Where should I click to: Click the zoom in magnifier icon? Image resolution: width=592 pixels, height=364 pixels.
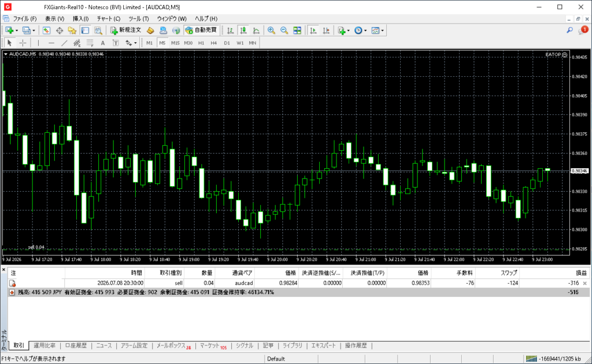coord(271,31)
